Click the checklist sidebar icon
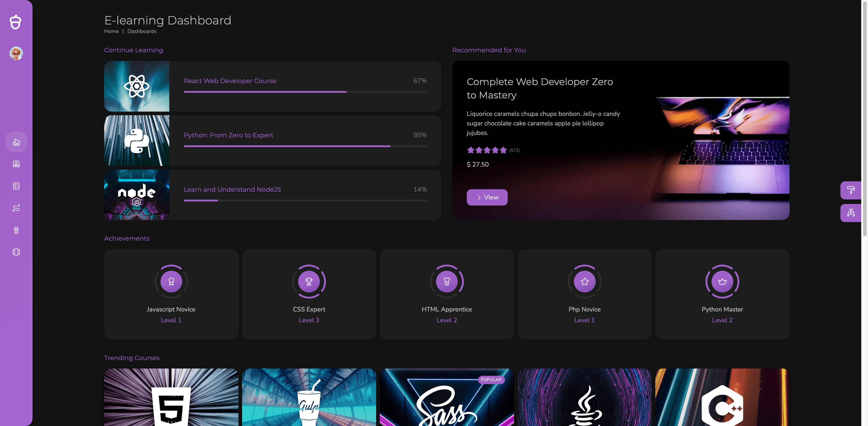Screen dimensions: 868x426 (16, 186)
